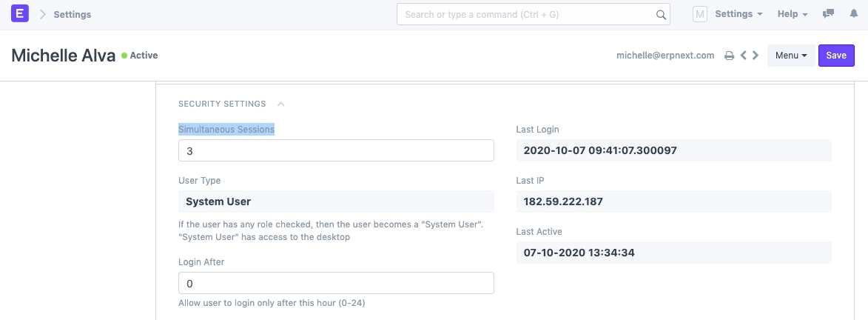Open the notifications bell
This screenshot has width=868, height=320.
click(x=853, y=14)
